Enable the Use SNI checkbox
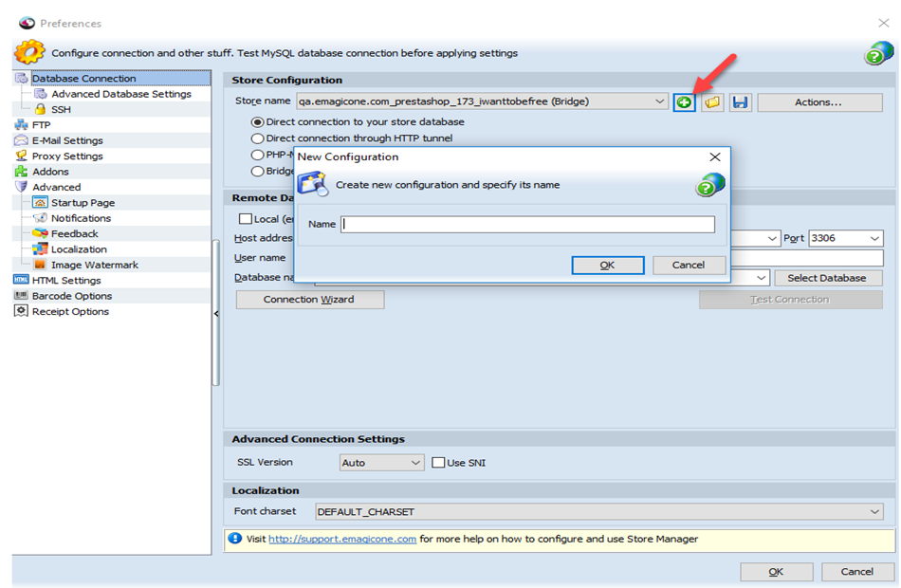This screenshot has width=901, height=588. [x=438, y=463]
